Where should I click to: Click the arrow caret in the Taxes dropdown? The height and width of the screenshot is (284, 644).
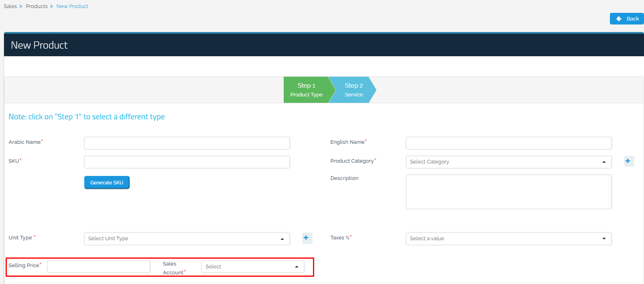click(x=604, y=239)
